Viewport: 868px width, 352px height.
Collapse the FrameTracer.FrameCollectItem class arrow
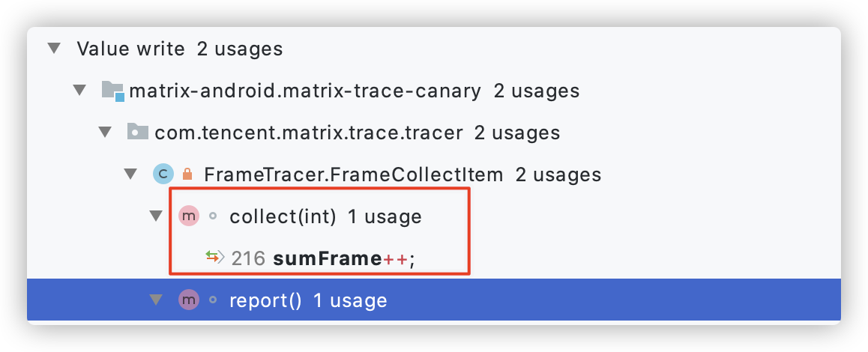coord(130,175)
